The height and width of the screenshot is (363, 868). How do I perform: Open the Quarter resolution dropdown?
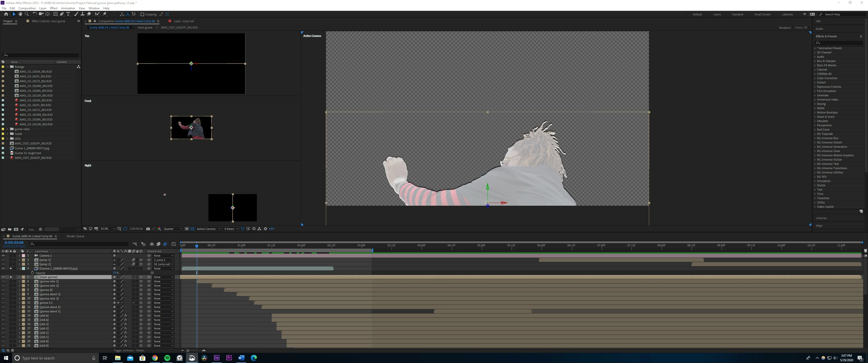tap(173, 229)
